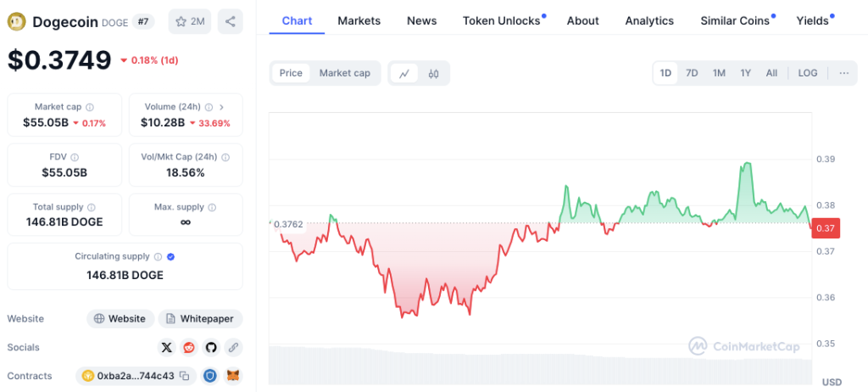The width and height of the screenshot is (868, 392).
Task: Switch to line chart view
Action: click(404, 73)
